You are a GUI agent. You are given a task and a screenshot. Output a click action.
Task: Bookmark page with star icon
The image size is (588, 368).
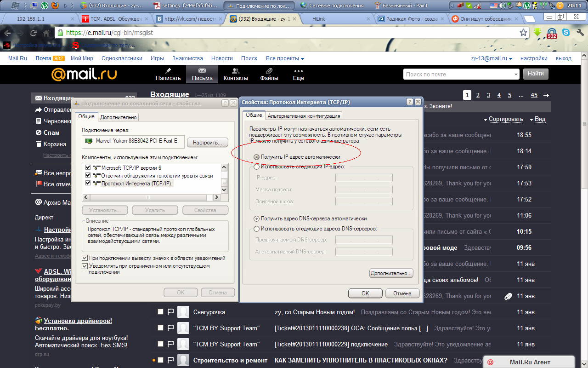coord(523,33)
